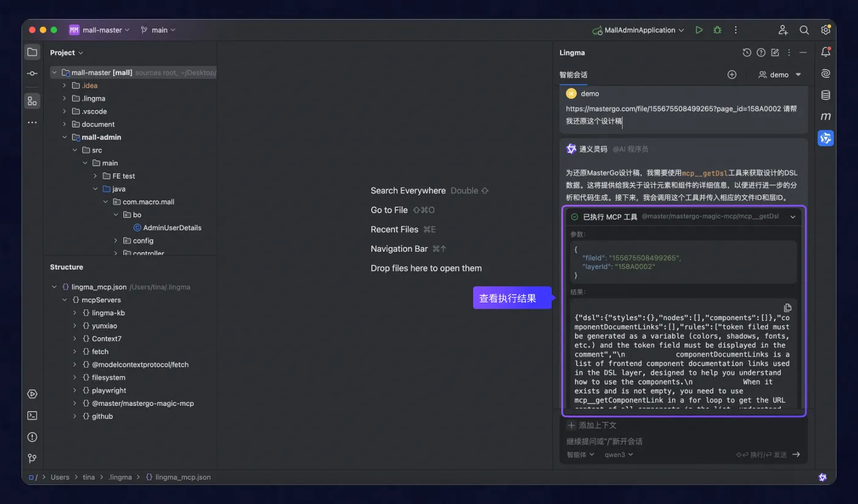This screenshot has height=504, width=858.
Task: Click Lingma icon in status bar
Action: pyautogui.click(x=822, y=477)
